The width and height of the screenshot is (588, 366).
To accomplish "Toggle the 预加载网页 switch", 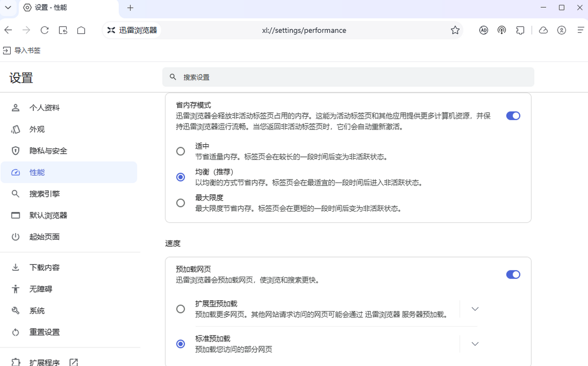I will (x=513, y=274).
